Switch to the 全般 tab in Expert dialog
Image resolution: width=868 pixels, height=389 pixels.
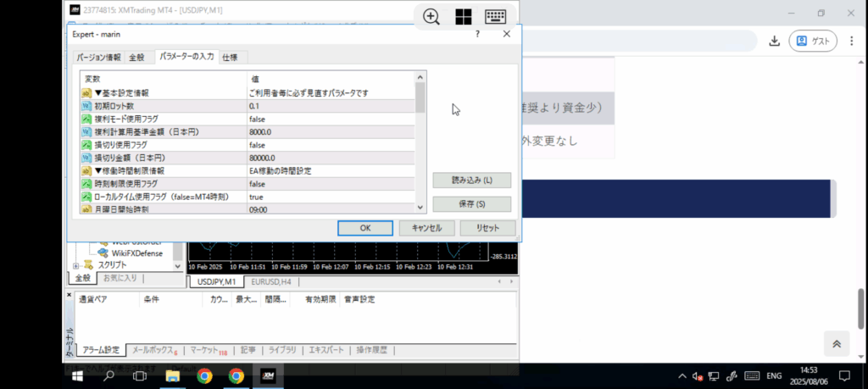(x=136, y=58)
